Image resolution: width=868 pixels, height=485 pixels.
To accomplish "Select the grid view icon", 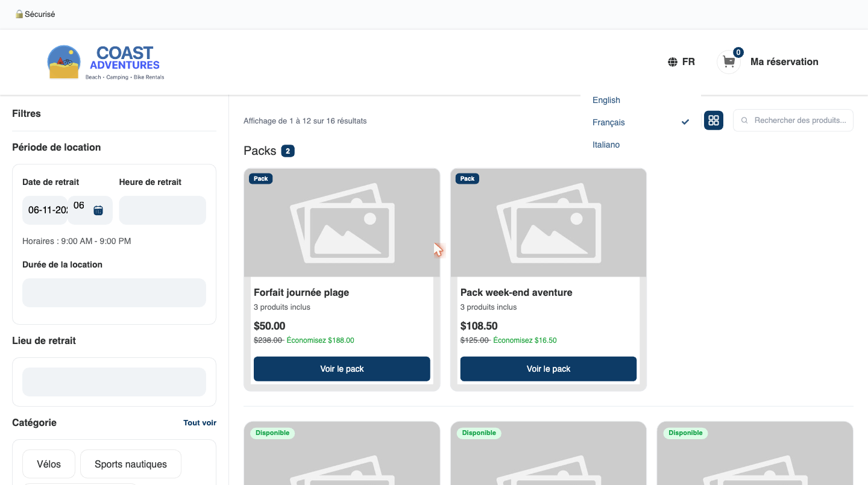I will 714,120.
